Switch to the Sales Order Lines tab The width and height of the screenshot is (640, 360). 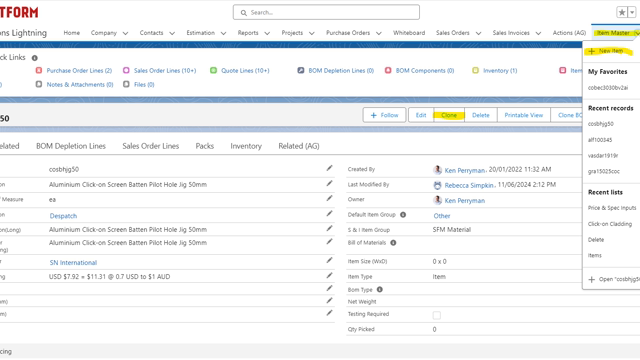click(x=151, y=146)
